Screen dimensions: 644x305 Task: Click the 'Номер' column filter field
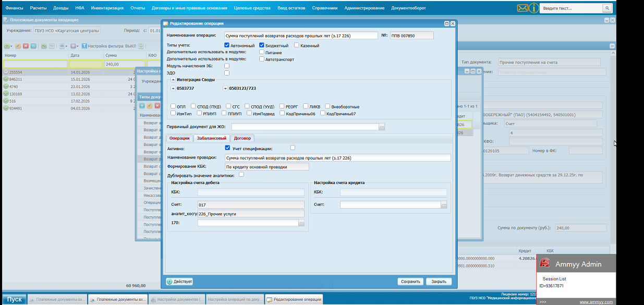click(x=35, y=64)
